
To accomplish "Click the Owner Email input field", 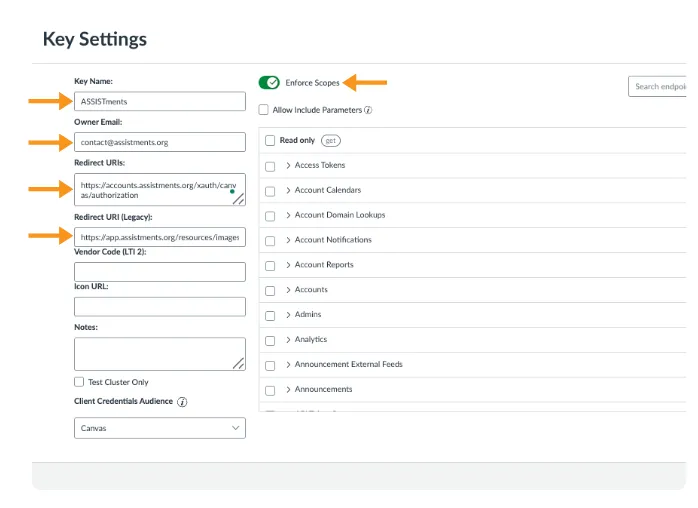I will 159,142.
